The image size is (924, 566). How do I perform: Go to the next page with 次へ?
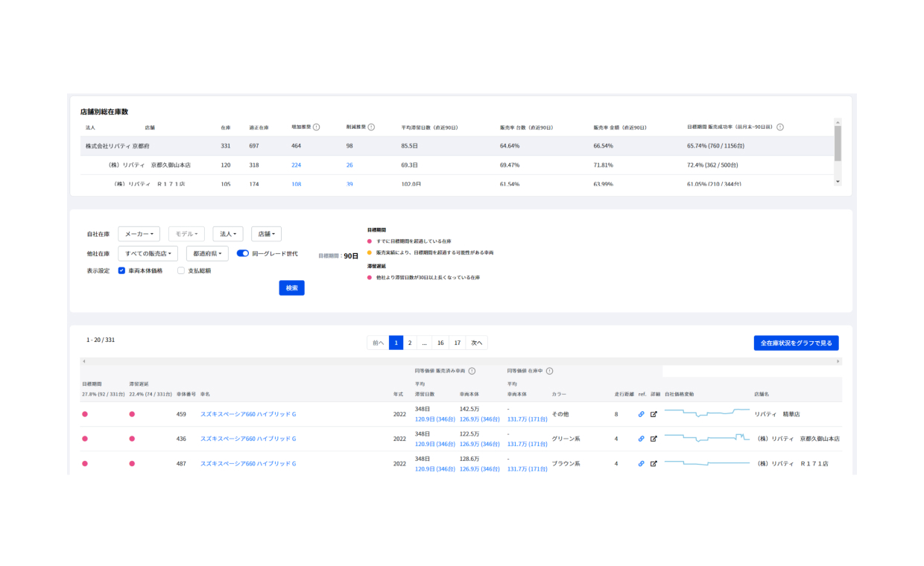tap(477, 343)
